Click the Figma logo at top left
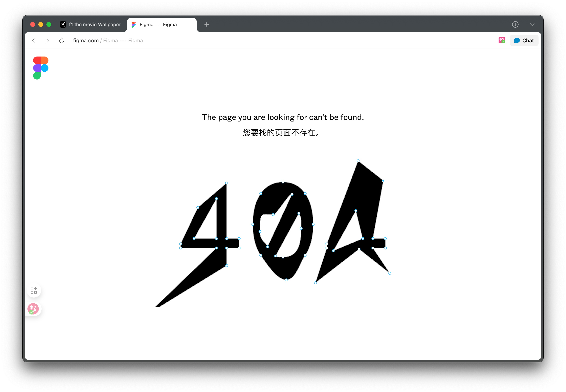 point(41,68)
